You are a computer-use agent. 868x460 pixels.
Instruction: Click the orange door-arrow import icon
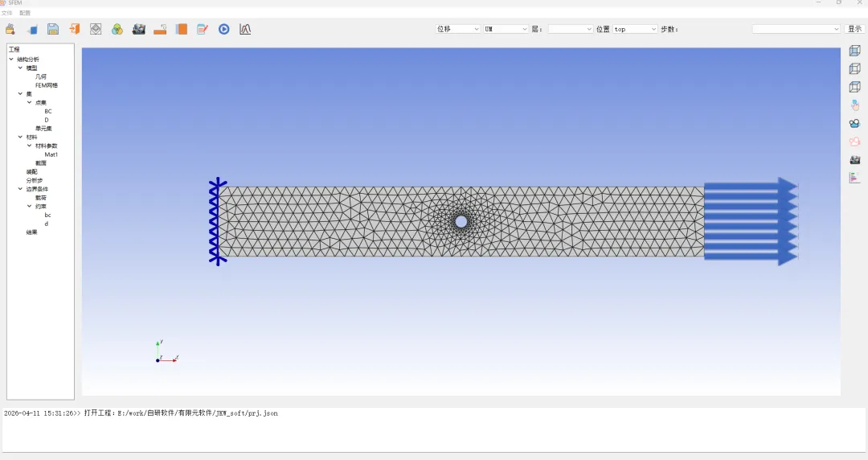(x=74, y=30)
